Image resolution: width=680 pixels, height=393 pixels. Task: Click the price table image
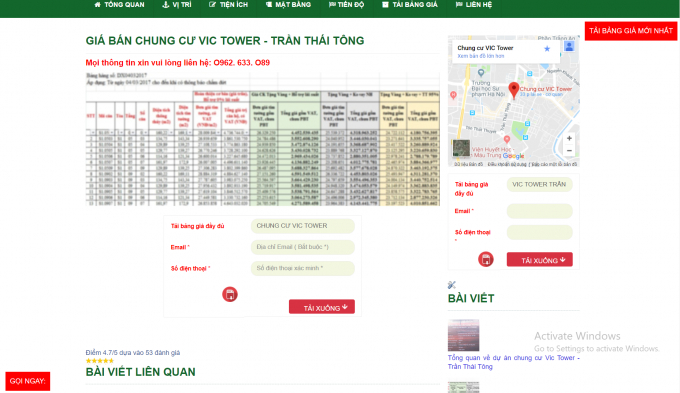coord(263,139)
